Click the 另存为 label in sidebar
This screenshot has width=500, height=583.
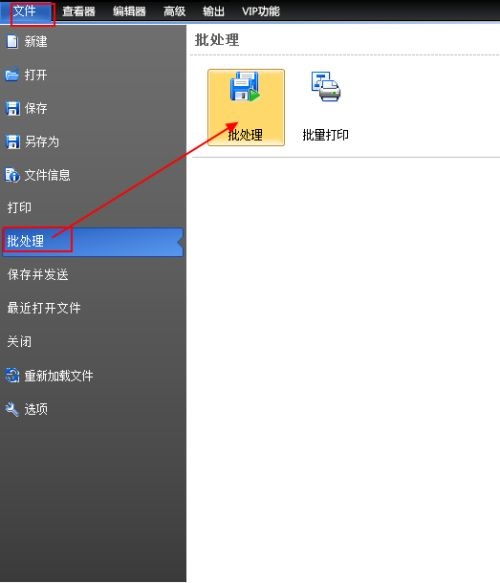click(x=42, y=142)
